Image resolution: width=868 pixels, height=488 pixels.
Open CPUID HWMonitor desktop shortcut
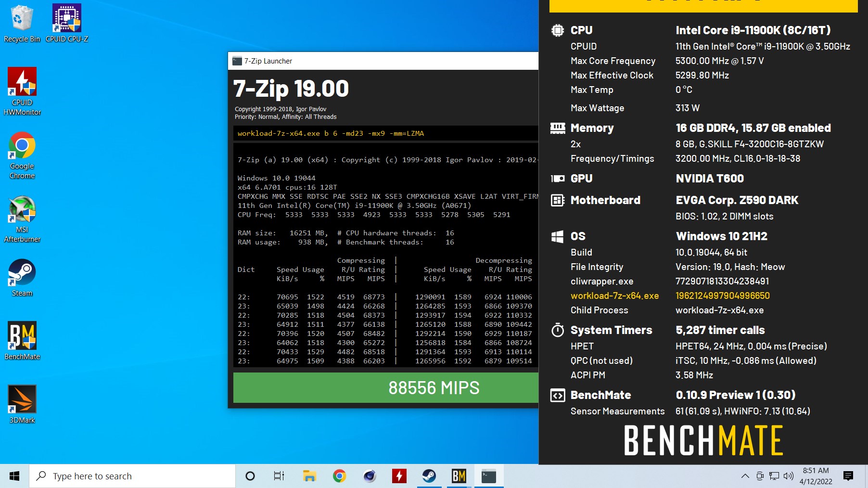click(x=22, y=91)
